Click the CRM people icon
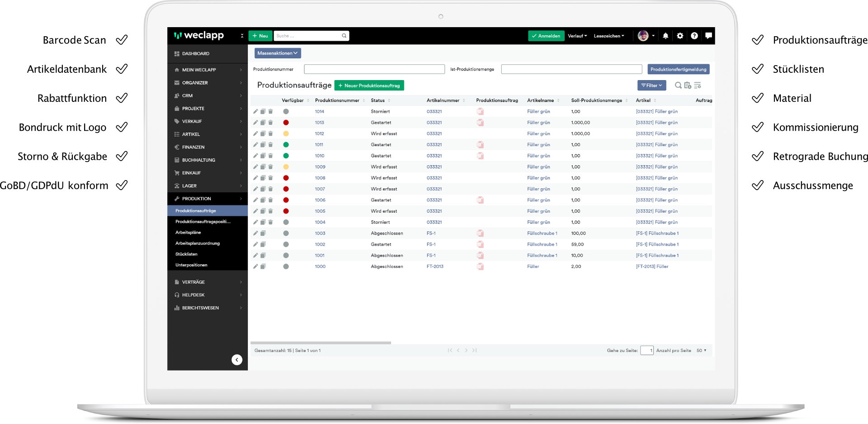868x424 pixels. click(177, 95)
